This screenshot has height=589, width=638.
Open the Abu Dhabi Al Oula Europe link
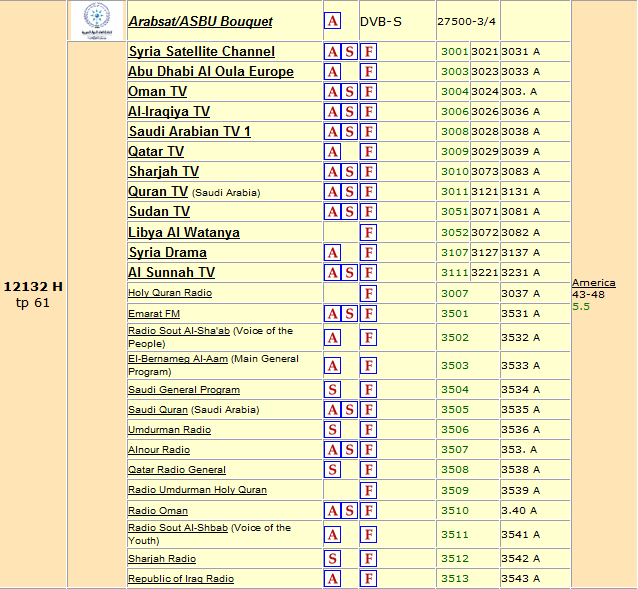211,71
